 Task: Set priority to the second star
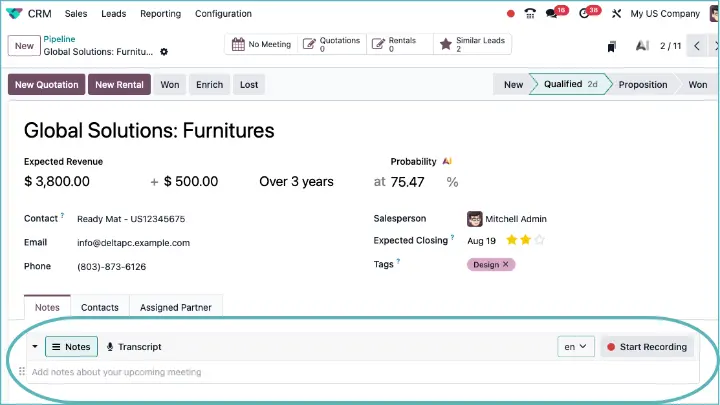coord(525,240)
